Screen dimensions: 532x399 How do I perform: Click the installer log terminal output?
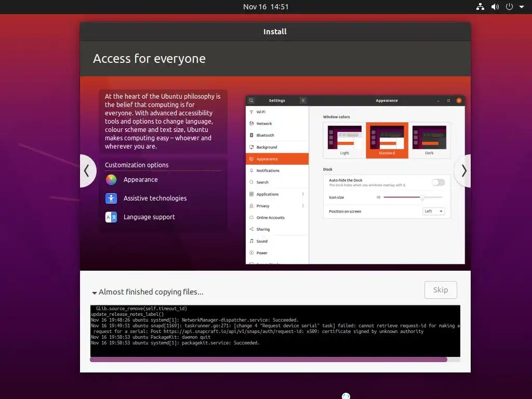point(275,331)
